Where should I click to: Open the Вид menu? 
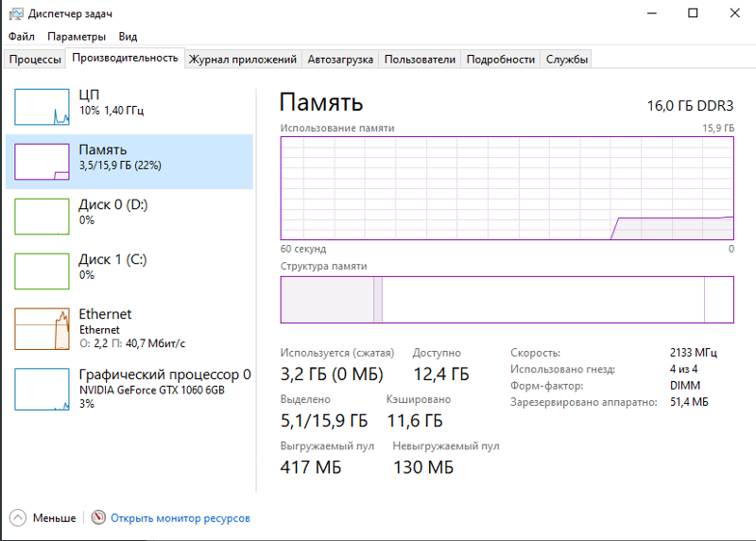[128, 37]
